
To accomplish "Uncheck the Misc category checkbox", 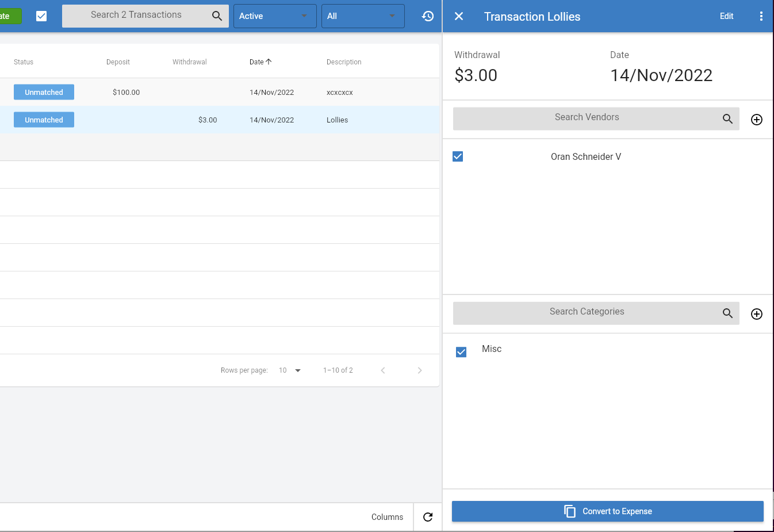I will 461,352.
